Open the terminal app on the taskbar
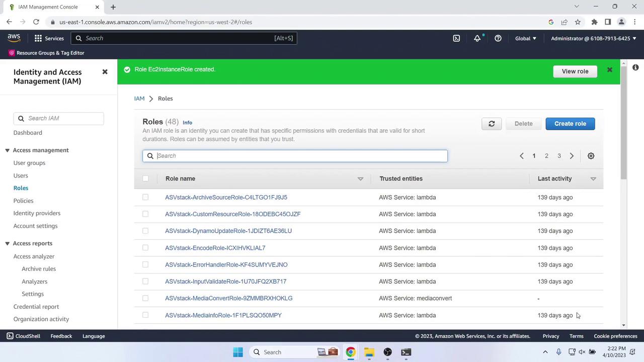The image size is (644, 362). pos(406,352)
